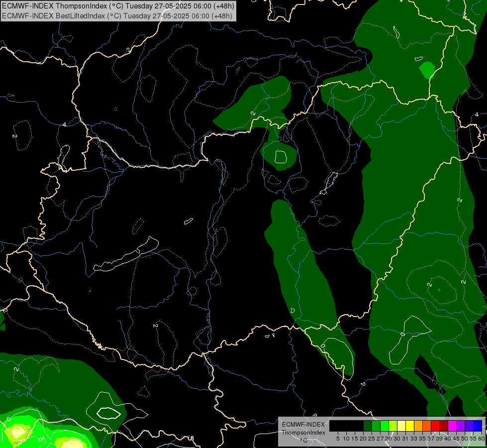Click the legend scale value 10

point(346,439)
